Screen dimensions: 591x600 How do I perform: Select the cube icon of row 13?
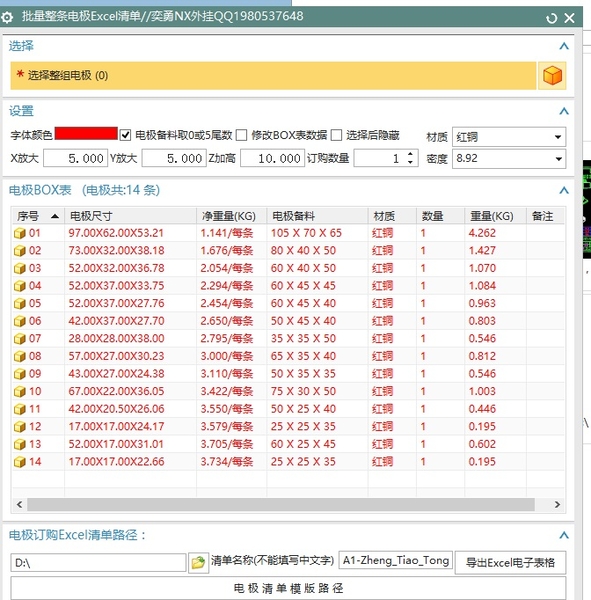(x=20, y=445)
